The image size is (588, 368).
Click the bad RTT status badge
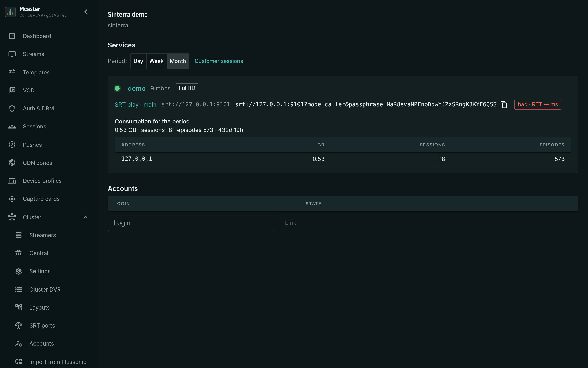point(537,105)
